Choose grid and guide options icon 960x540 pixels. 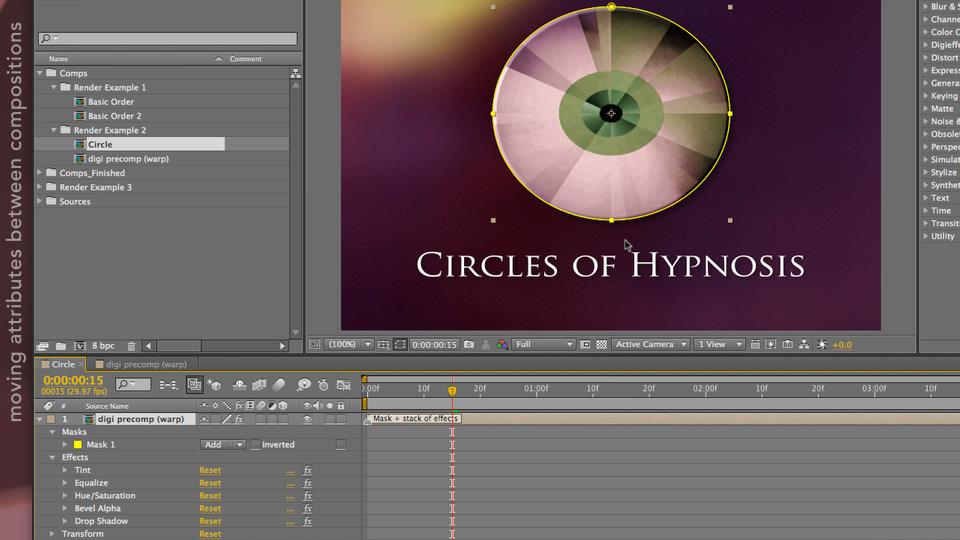click(x=383, y=345)
